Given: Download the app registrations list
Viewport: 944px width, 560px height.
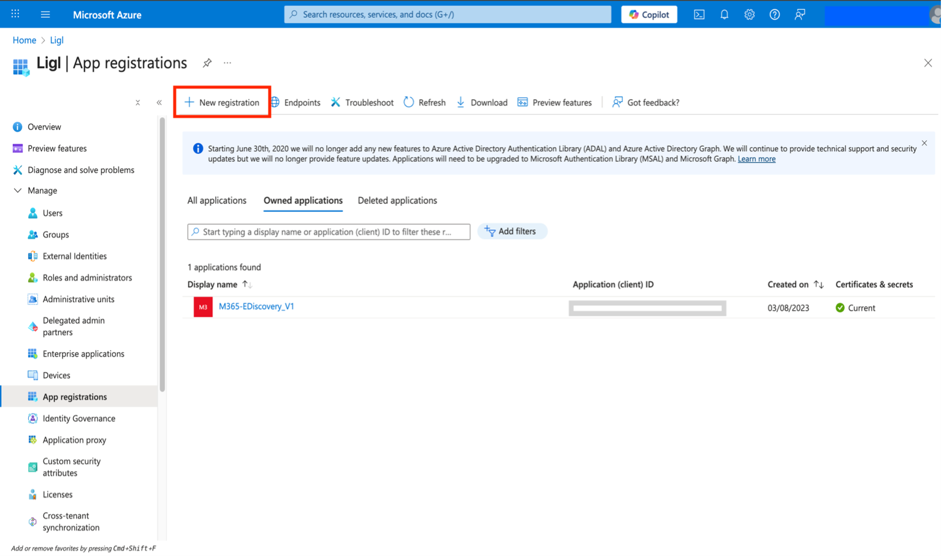Looking at the screenshot, I should [482, 102].
